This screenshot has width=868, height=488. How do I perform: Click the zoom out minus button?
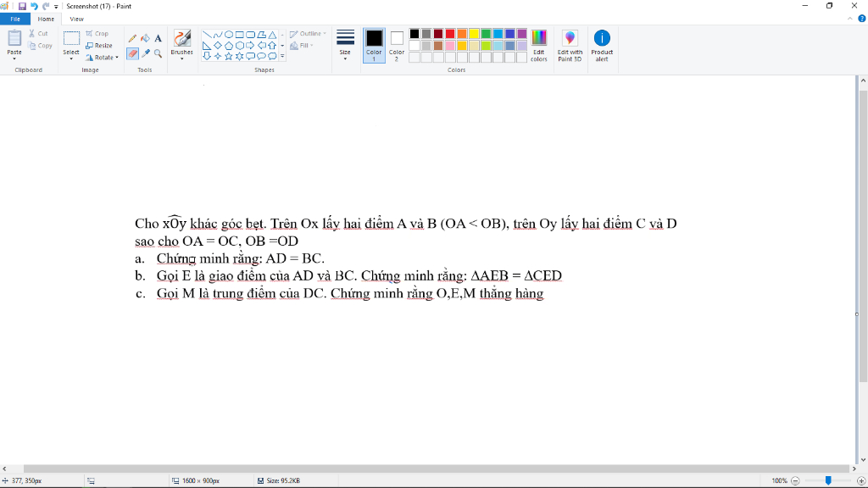[x=795, y=481]
